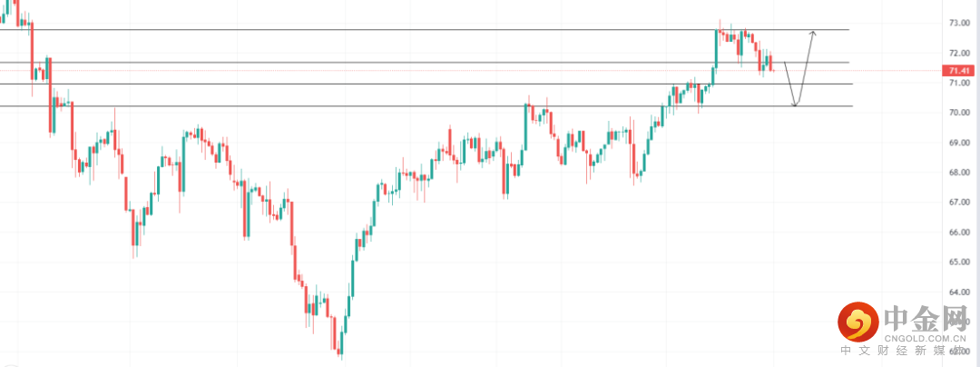Screen dimensions: 980x367
Task: Click the 73.00 price axis label
Action: click(x=959, y=23)
